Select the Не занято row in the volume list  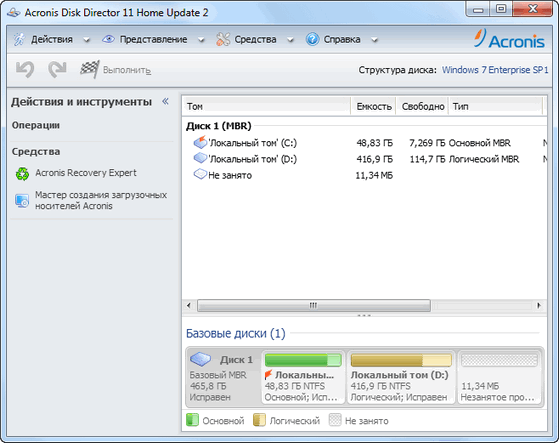click(365, 175)
